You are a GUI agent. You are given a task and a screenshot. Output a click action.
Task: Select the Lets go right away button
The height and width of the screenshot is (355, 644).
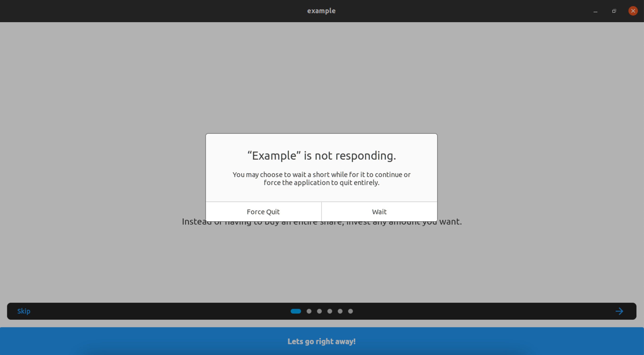(322, 341)
